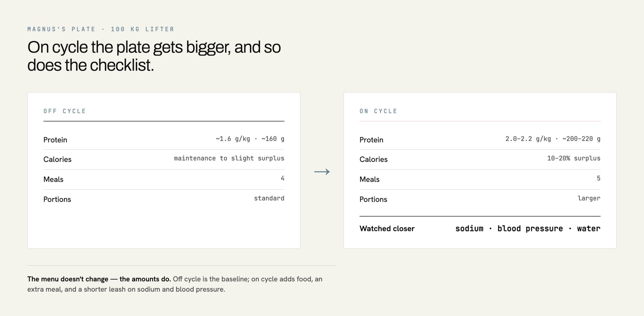Click the larger portions value

[589, 198]
